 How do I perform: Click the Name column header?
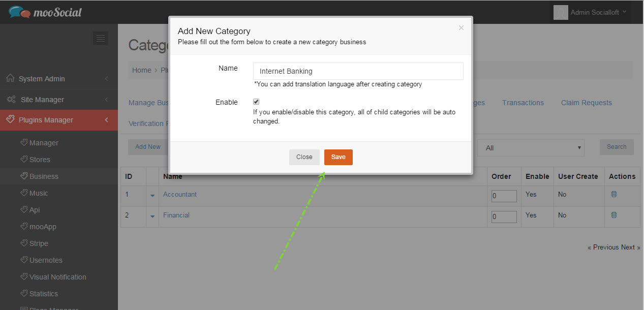[x=173, y=176]
